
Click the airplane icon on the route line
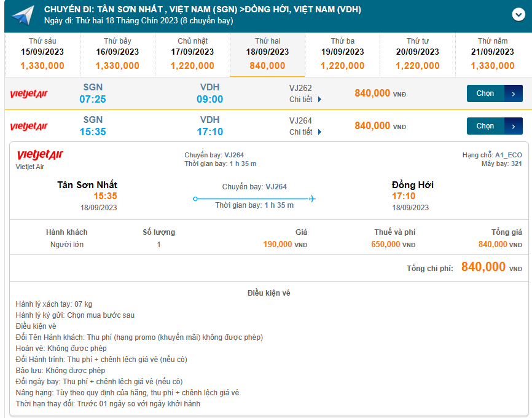point(311,199)
